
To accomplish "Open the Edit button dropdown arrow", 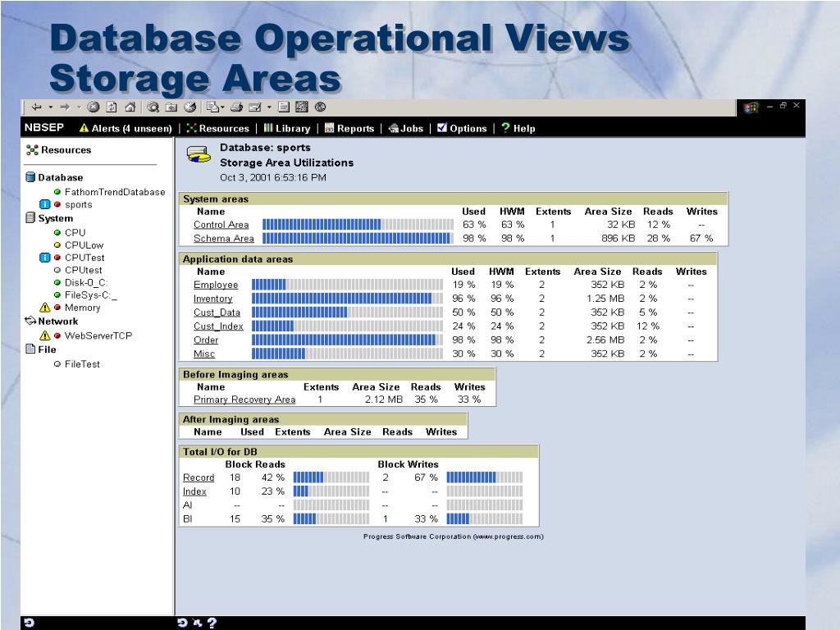I will pos(269,107).
